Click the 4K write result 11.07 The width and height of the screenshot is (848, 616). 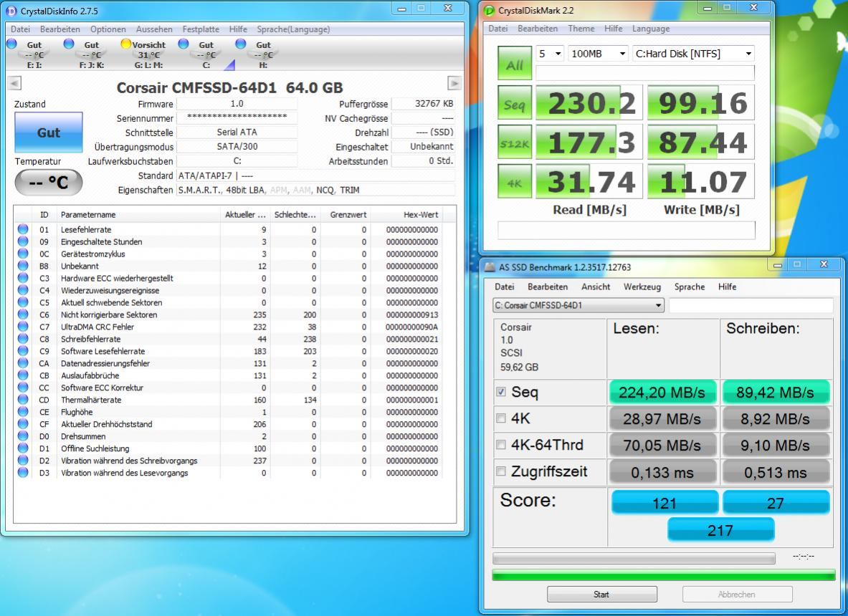tap(701, 181)
